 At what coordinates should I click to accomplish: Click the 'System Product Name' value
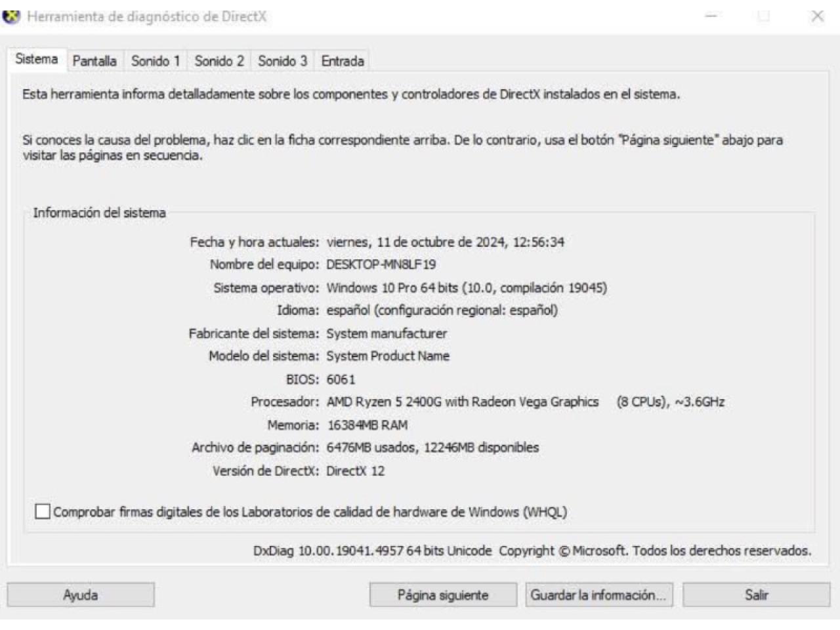pyautogui.click(x=388, y=356)
